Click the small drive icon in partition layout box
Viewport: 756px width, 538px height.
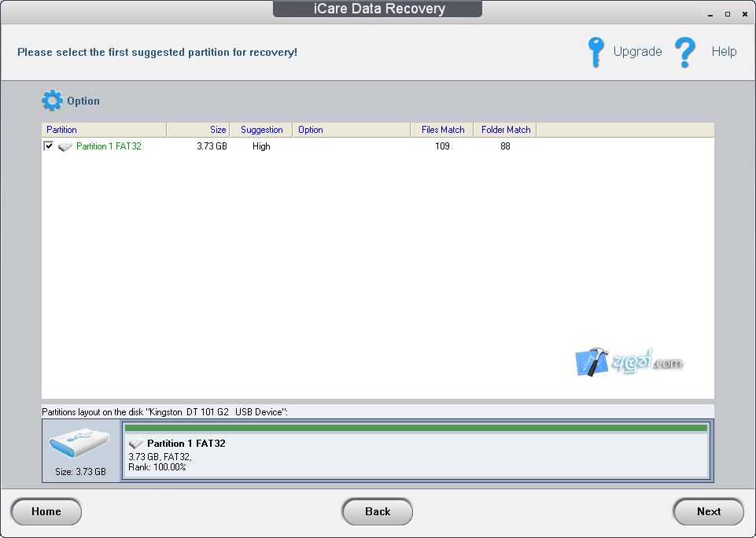[x=136, y=443]
